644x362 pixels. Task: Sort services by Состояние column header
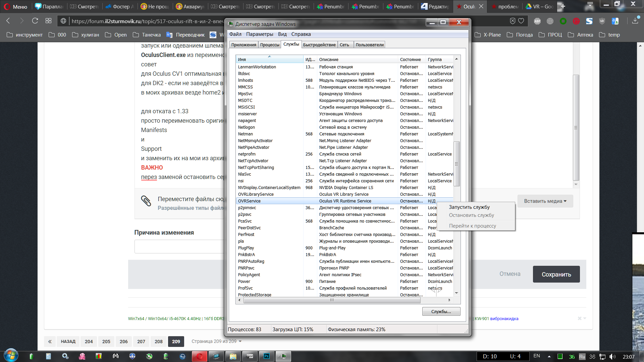point(410,59)
